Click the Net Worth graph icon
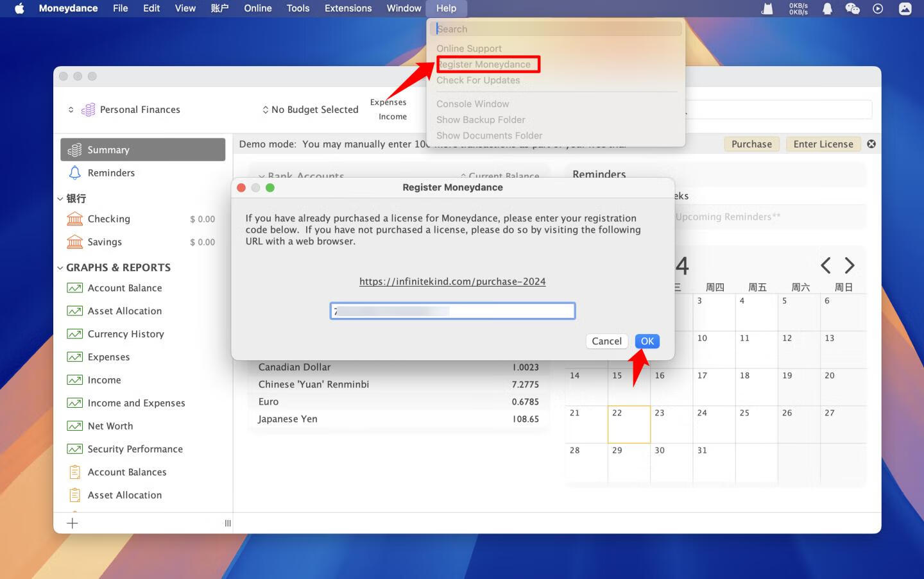Viewport: 924px width, 579px height. click(x=75, y=426)
